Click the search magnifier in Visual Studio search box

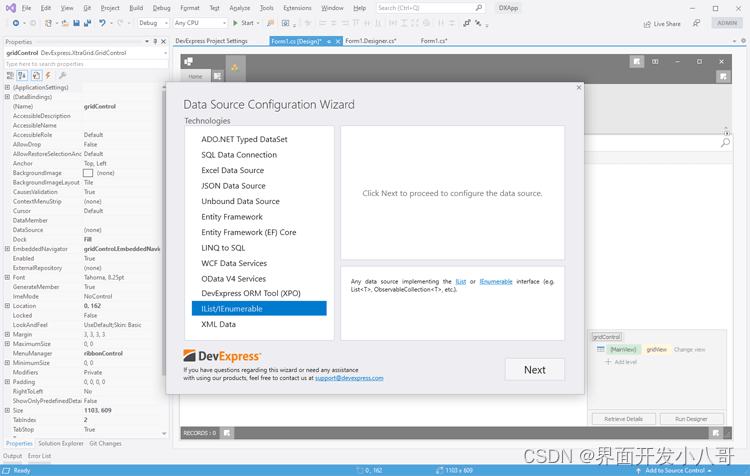[478, 8]
